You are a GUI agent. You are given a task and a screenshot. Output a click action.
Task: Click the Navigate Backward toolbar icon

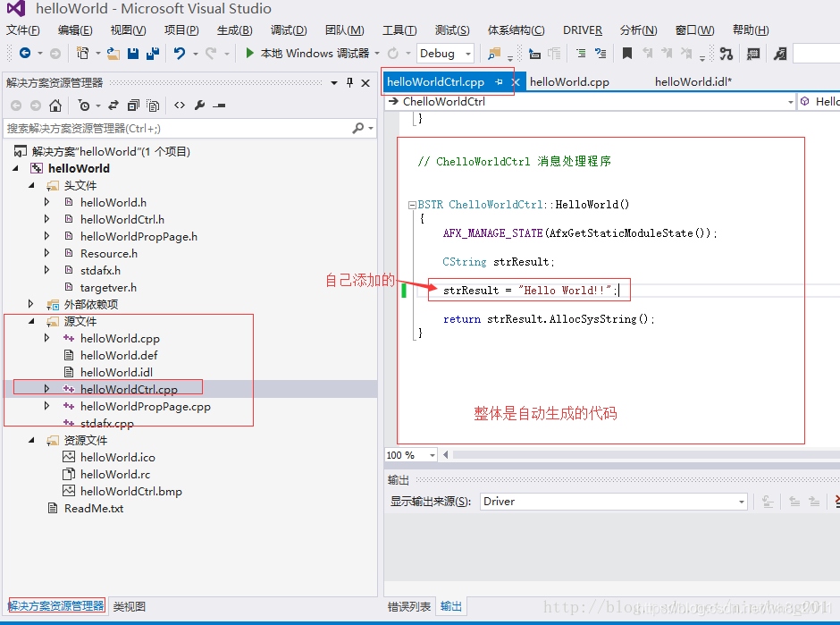[25, 53]
